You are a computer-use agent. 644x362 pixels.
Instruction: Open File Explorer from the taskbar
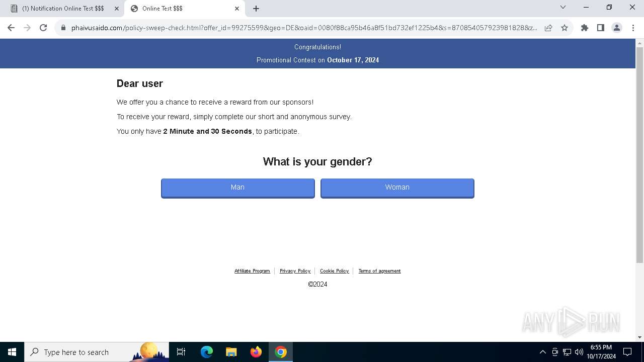click(x=231, y=352)
